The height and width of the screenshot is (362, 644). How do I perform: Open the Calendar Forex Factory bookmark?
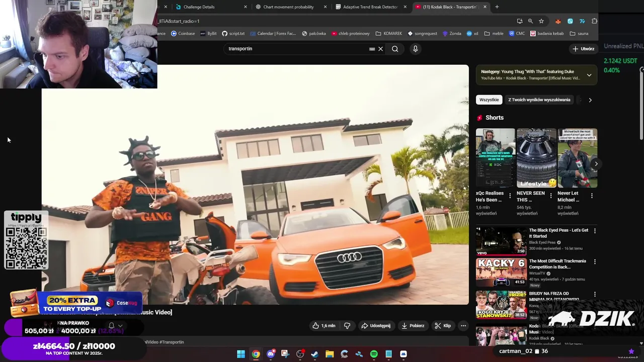pyautogui.click(x=273, y=34)
